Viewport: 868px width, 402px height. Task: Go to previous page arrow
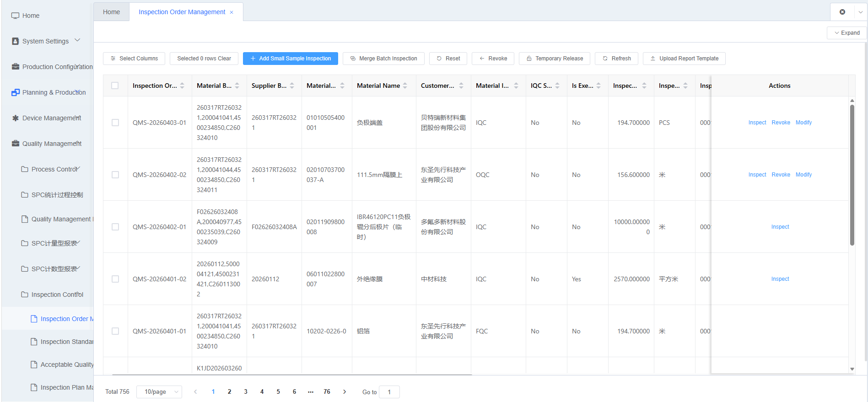pyautogui.click(x=195, y=392)
